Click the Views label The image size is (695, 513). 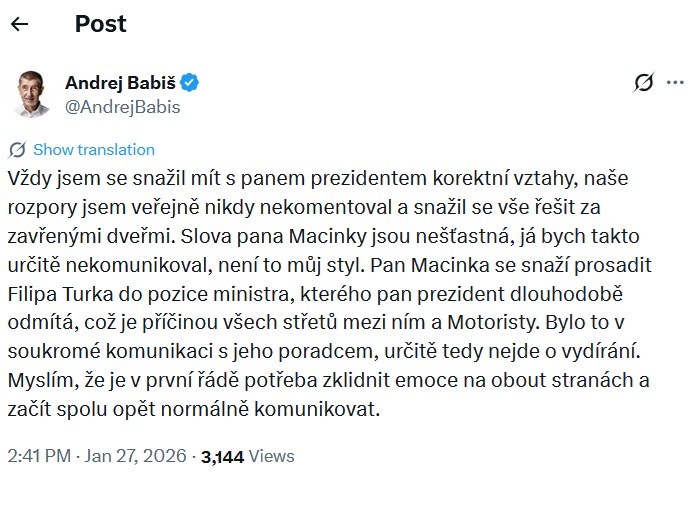[x=272, y=456]
